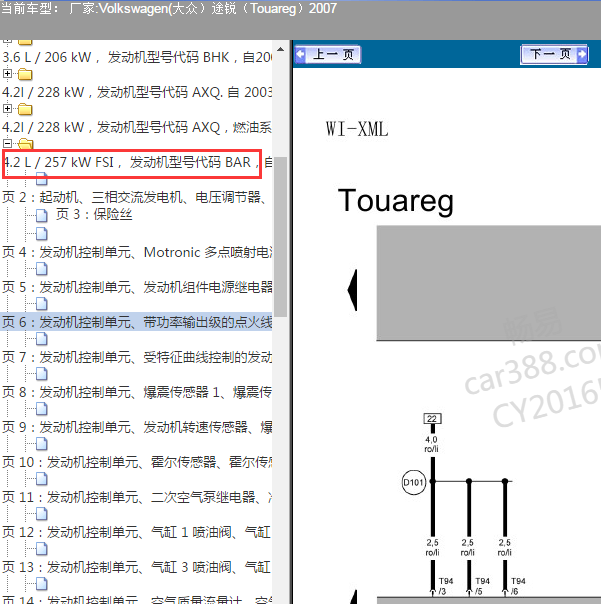Click folder icon above 4.2l AXQ 自 2003
Image resolution: width=601 pixels, height=604 pixels.
tap(25, 74)
